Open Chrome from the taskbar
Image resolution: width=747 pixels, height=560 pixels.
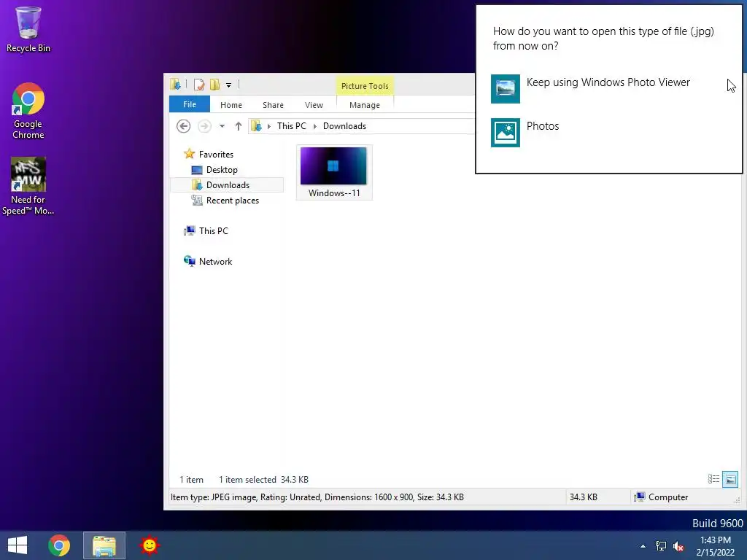[59, 545]
